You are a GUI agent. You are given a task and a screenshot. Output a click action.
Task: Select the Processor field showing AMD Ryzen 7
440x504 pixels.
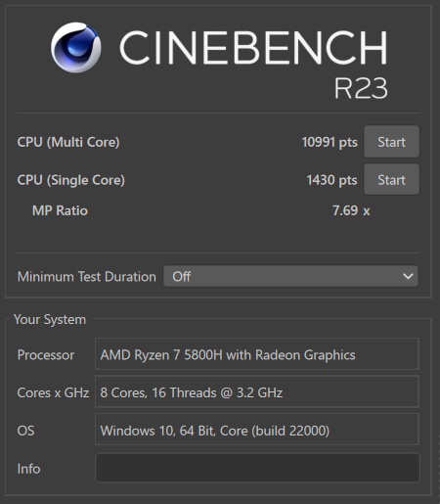click(256, 354)
